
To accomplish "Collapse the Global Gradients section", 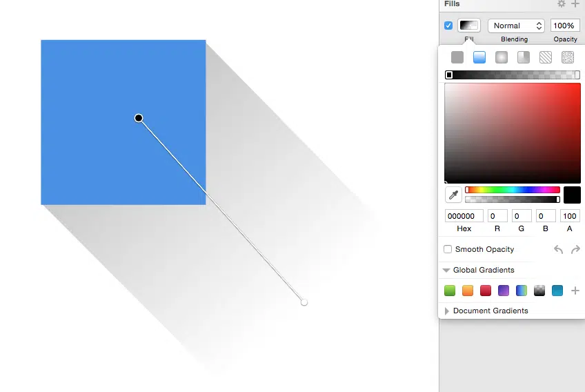I will (447, 271).
